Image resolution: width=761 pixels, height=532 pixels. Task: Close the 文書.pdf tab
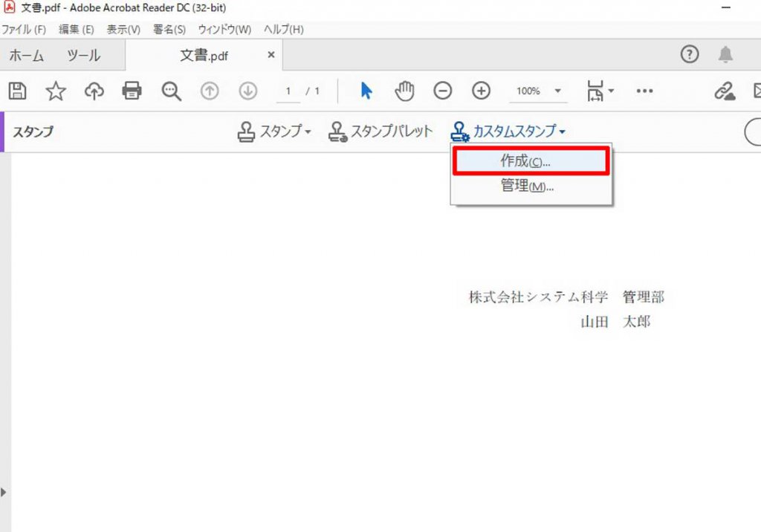[271, 55]
